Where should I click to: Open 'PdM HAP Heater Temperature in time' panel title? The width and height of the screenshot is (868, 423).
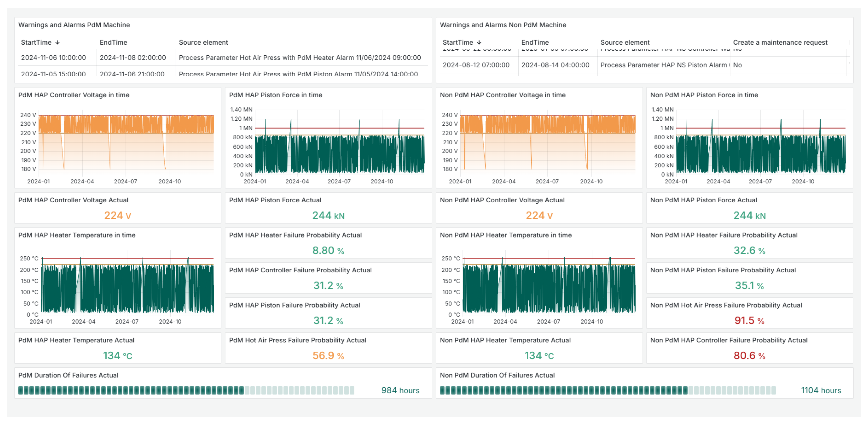coord(77,235)
